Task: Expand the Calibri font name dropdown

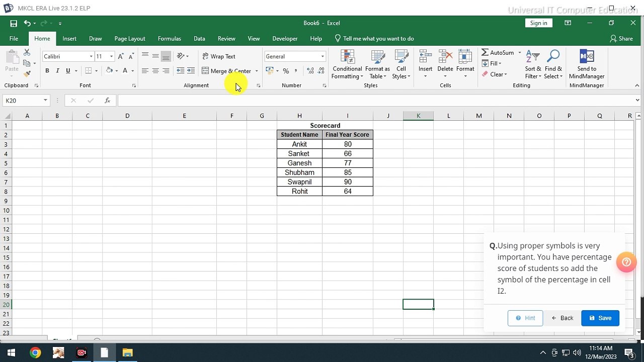Action: (x=91, y=56)
